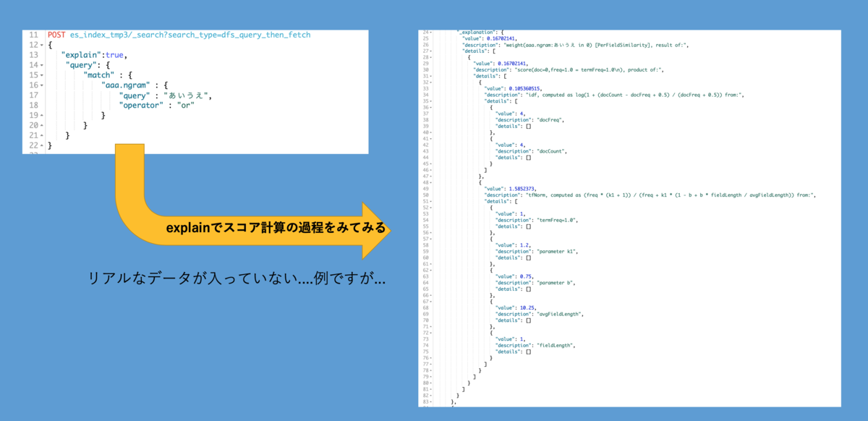Click value 0.16702141 on line 25
Viewport: 868px width, 421px height.
pos(501,39)
